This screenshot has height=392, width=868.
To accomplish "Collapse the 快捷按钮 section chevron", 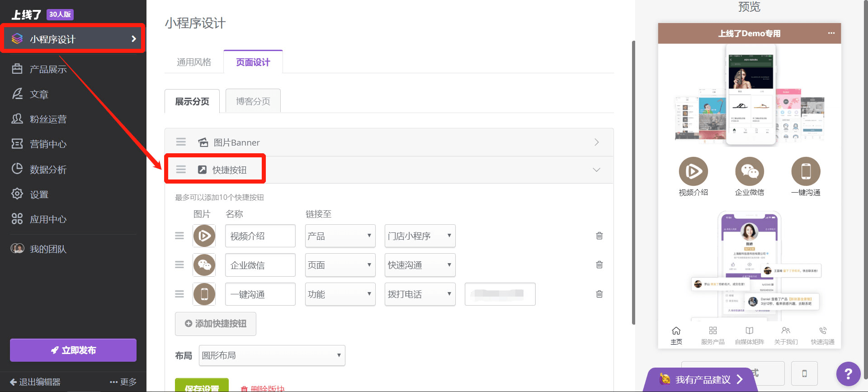I will pos(596,170).
